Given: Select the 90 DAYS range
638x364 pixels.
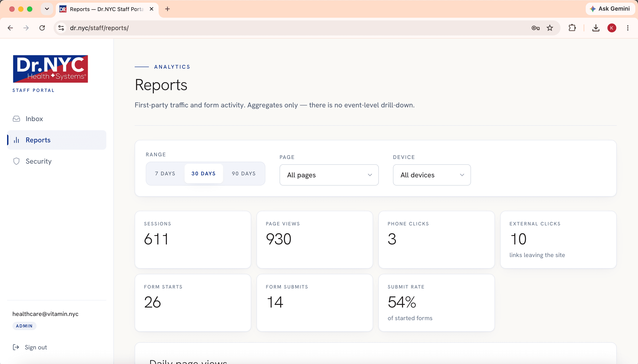Looking at the screenshot, I should pyautogui.click(x=244, y=174).
